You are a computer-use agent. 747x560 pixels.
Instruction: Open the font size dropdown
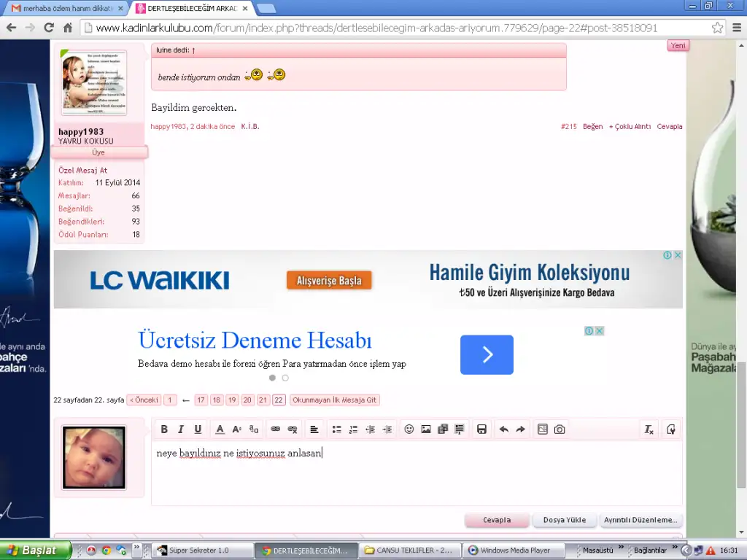(236, 429)
